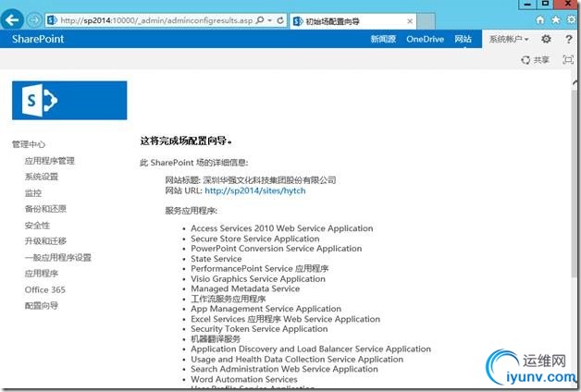This screenshot has height=392, width=581.
Task: Click 'Access Services 2010 Web Service Application' text
Action: tap(282, 228)
